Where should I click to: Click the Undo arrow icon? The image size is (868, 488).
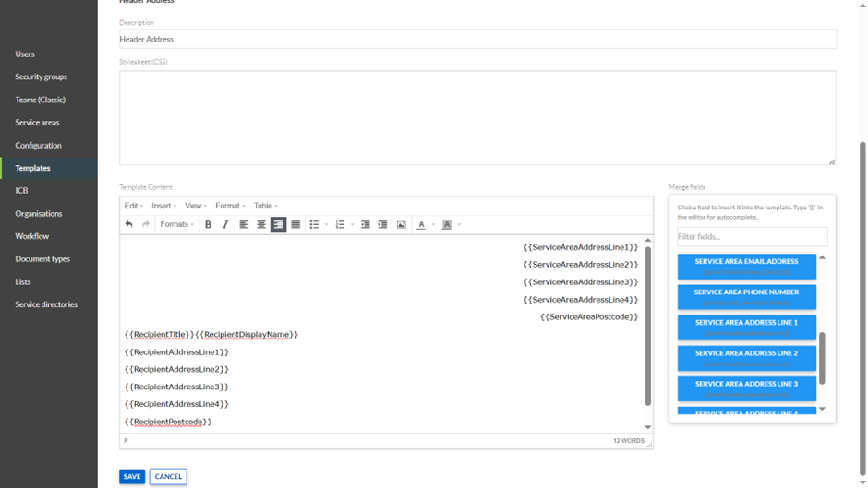[x=129, y=224]
